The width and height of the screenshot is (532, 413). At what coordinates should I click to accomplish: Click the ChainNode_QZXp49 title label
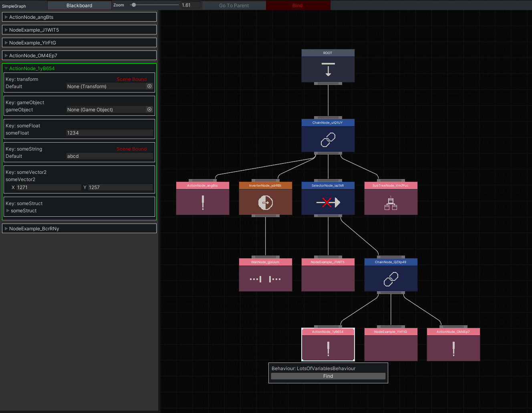click(391, 262)
